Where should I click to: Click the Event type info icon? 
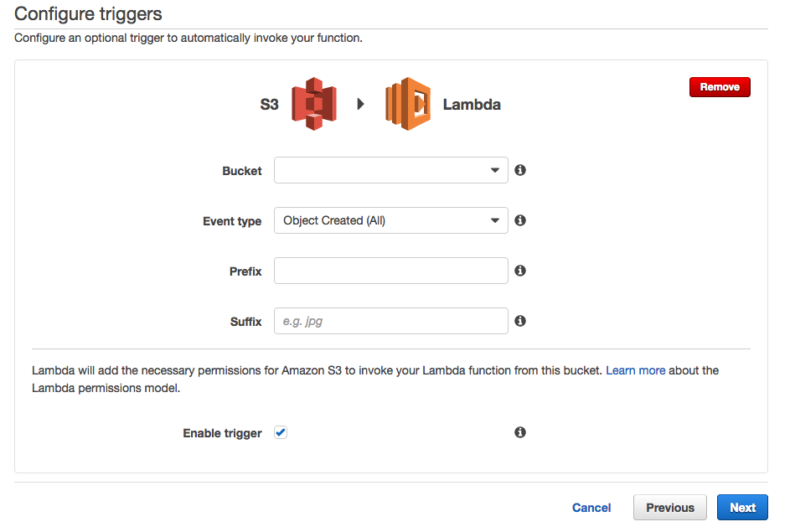pyautogui.click(x=520, y=220)
